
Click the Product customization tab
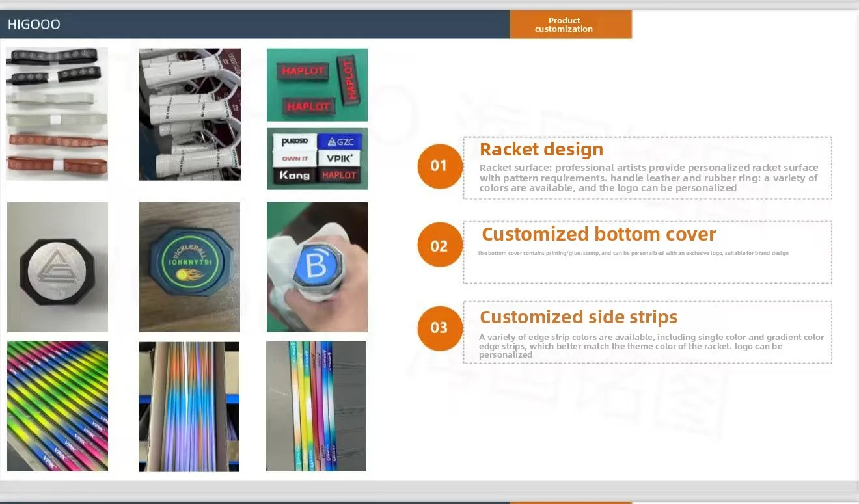tap(570, 25)
